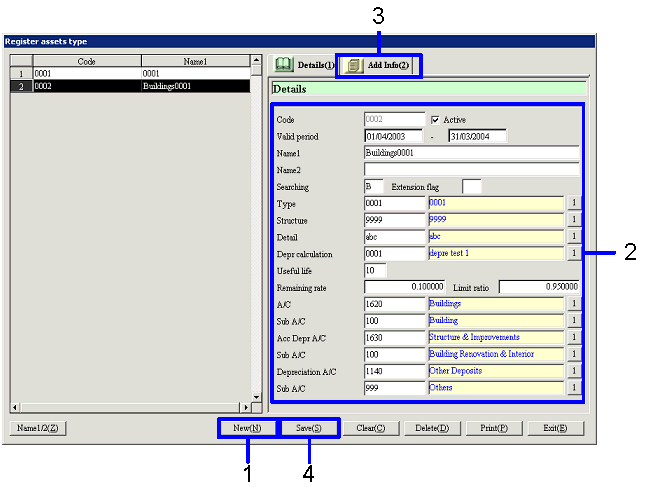Viewport: 647px width, 492px height.
Task: Click the Clear(C) button
Action: tap(371, 428)
